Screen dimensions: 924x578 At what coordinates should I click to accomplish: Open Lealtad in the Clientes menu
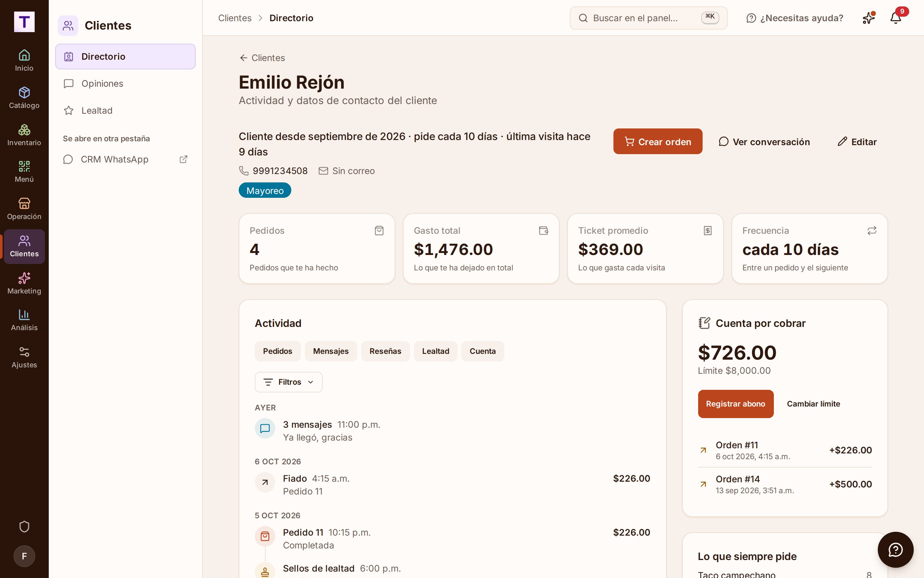coord(125,110)
